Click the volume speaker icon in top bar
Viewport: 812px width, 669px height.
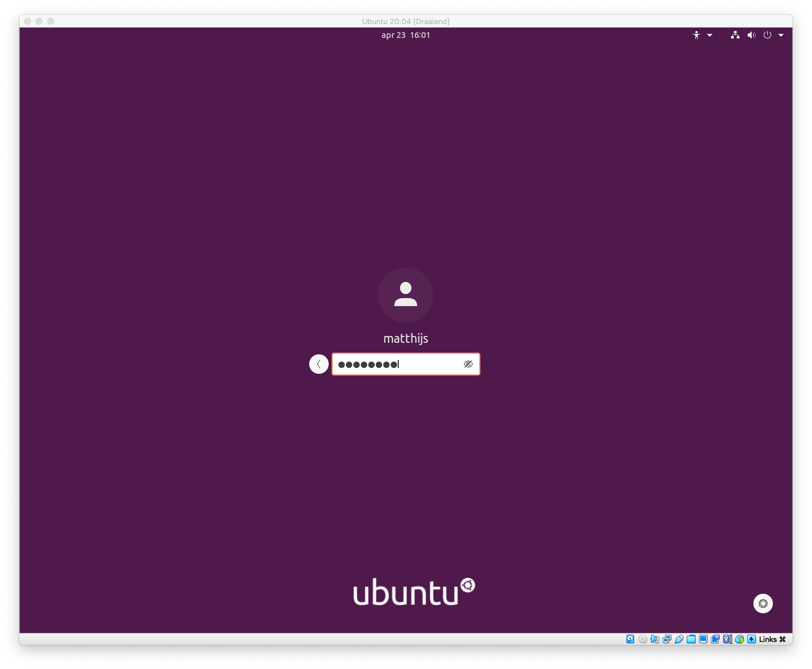click(x=751, y=36)
